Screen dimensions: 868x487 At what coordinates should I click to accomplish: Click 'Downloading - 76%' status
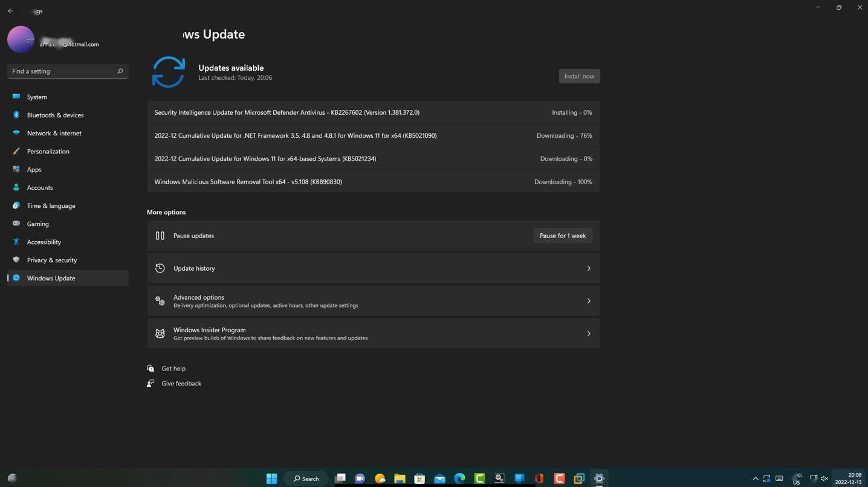(x=564, y=135)
